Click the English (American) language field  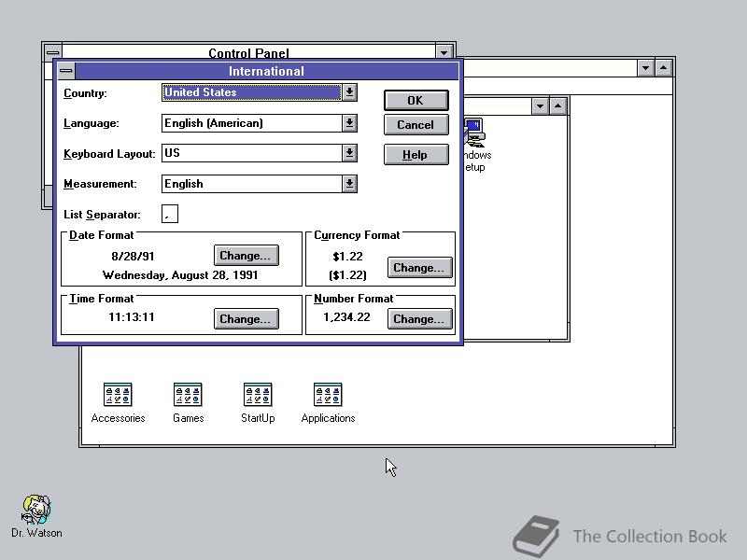pos(251,123)
